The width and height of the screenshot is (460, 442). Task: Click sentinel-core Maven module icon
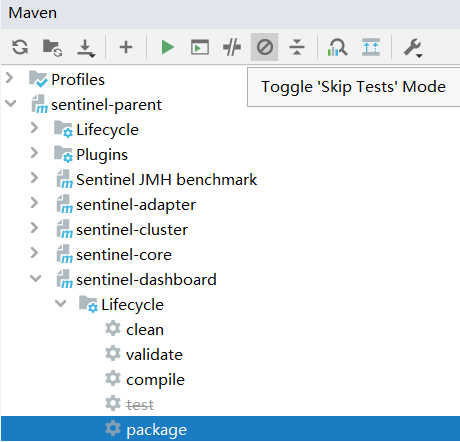click(x=64, y=254)
